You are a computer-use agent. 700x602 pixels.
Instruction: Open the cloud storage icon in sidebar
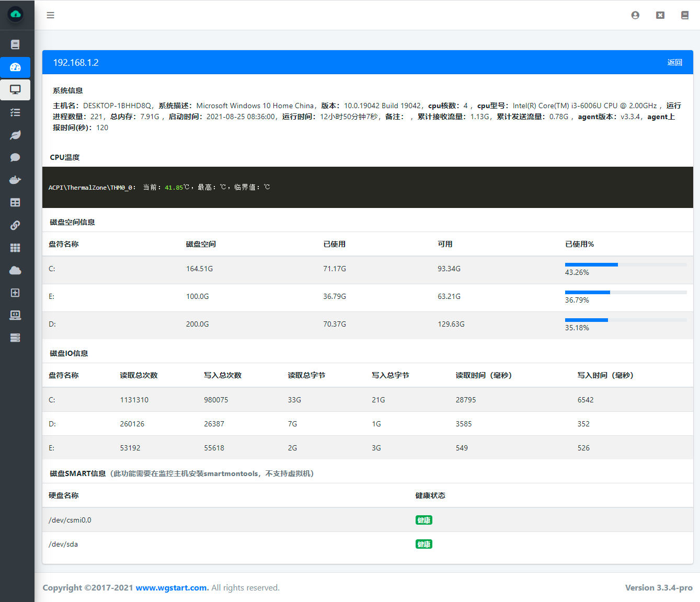[x=15, y=270]
